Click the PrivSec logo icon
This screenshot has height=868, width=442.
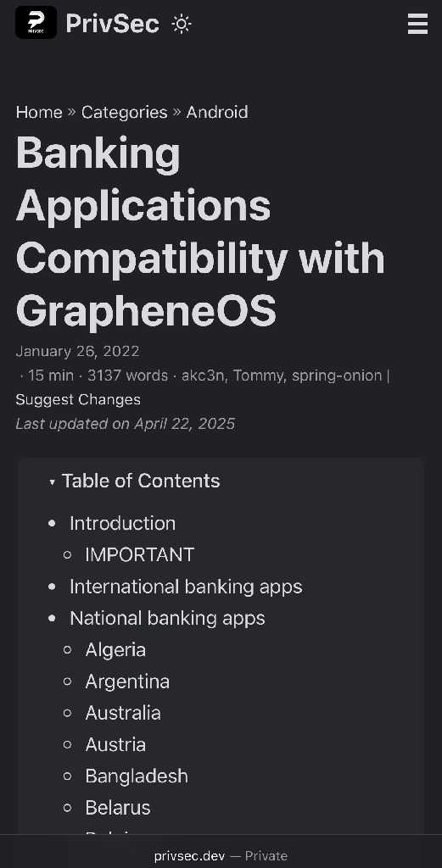(x=36, y=23)
